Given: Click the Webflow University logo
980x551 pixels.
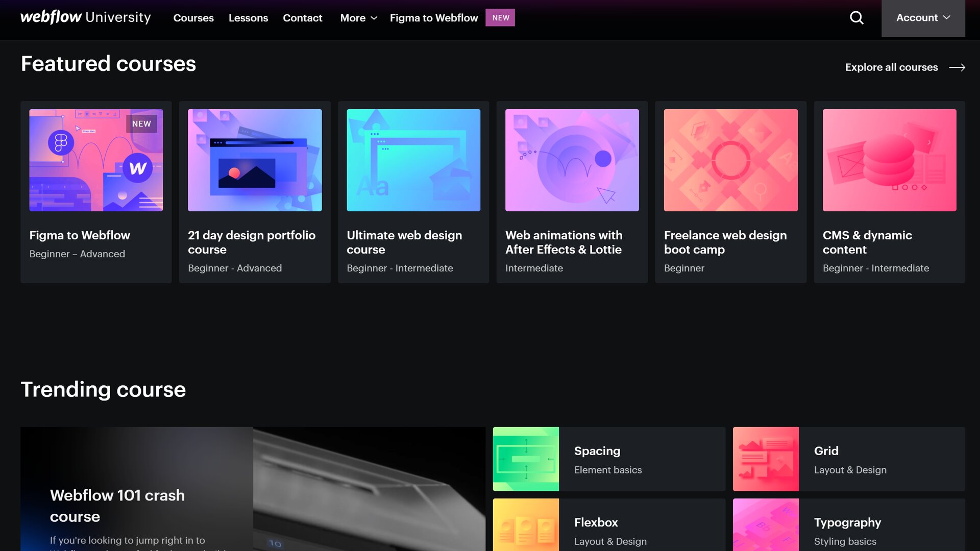Looking at the screenshot, I should tap(86, 17).
